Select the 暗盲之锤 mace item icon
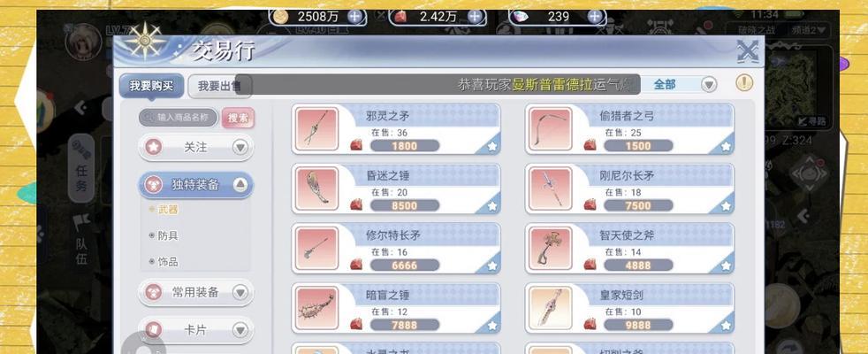Viewport: 868px width, 354px height. (316, 308)
